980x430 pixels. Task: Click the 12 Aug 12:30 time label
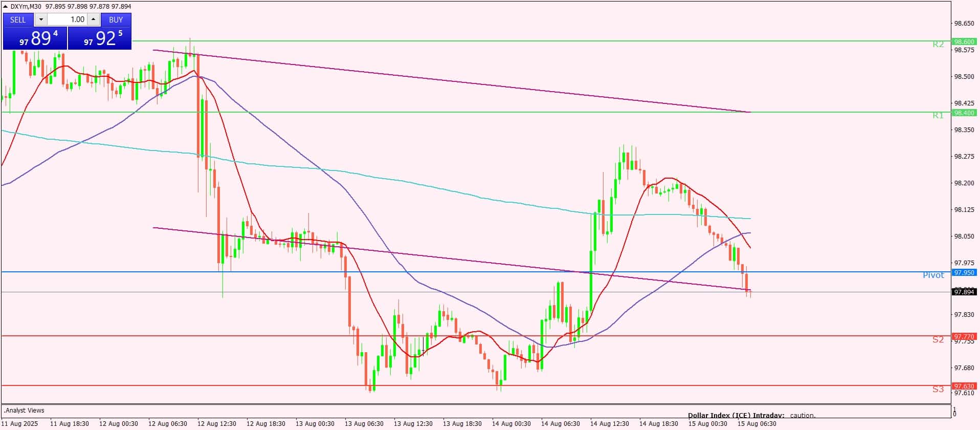point(217,424)
